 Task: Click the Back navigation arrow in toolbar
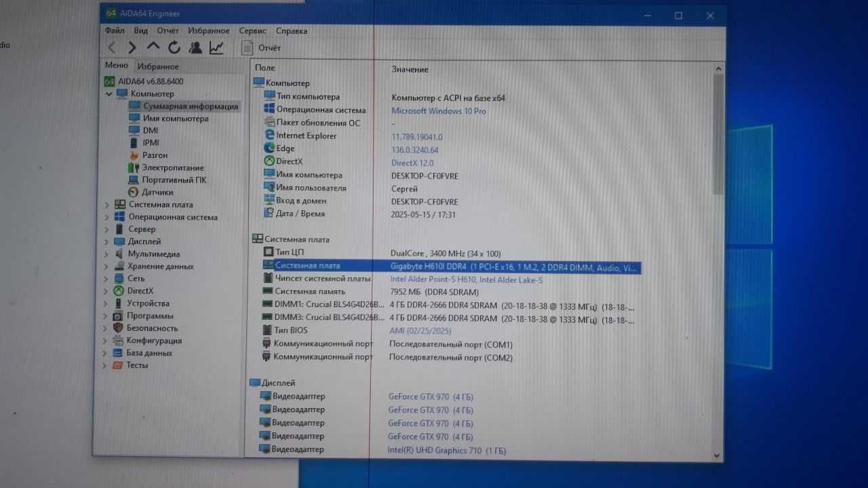click(113, 47)
